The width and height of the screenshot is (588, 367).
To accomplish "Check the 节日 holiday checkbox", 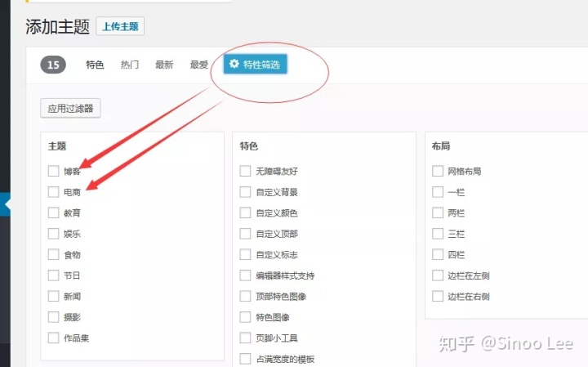I will pyautogui.click(x=53, y=275).
